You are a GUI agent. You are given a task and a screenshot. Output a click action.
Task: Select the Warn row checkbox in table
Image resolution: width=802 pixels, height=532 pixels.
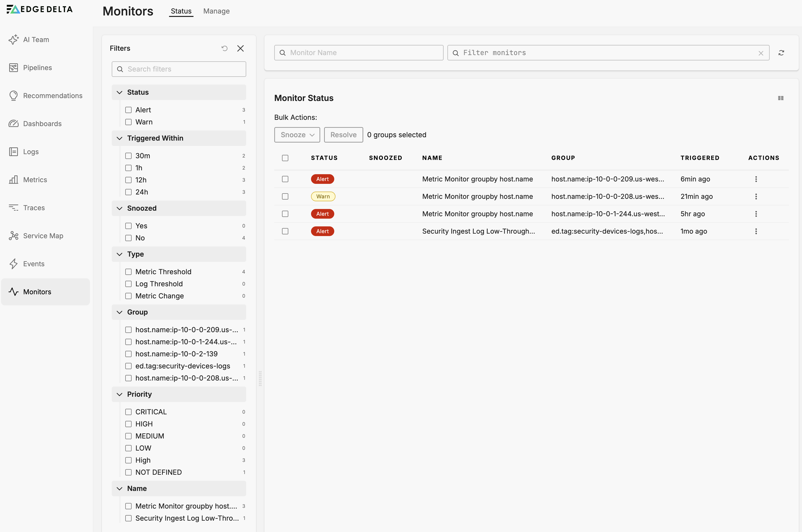point(285,196)
